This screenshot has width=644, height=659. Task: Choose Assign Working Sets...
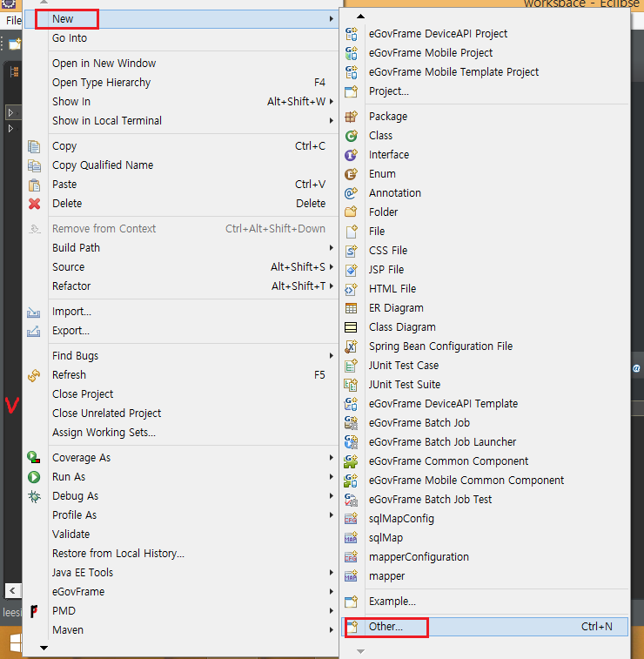[x=182, y=433]
